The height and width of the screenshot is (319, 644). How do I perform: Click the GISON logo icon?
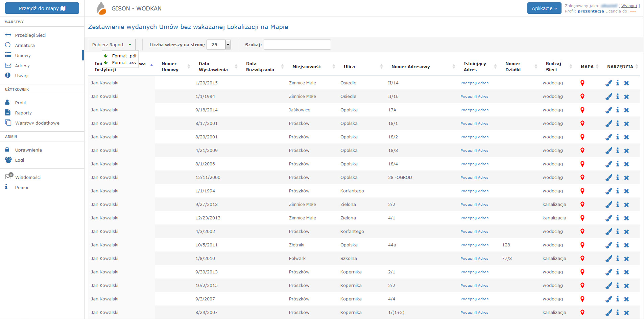[101, 8]
